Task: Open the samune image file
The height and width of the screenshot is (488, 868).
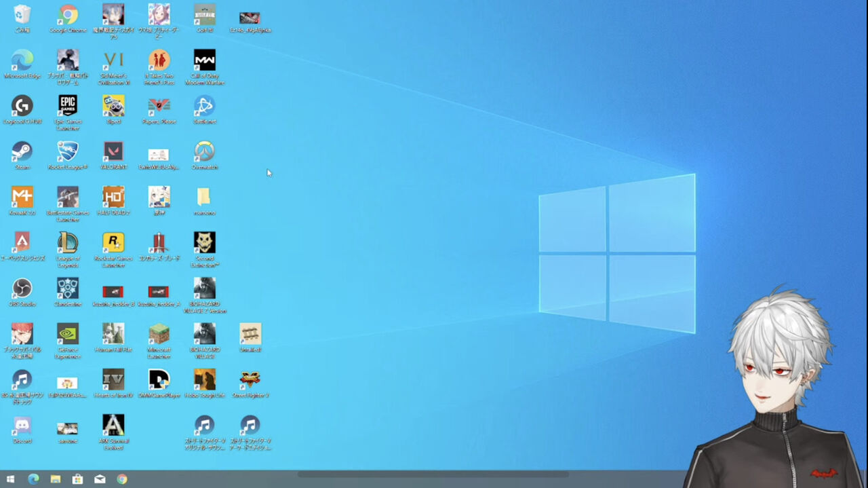Action: 68,428
